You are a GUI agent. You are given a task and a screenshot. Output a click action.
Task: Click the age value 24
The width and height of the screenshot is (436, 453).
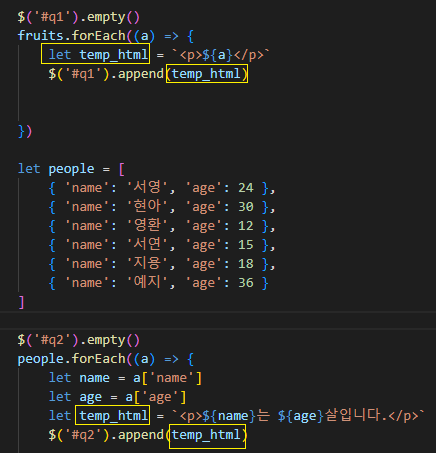(246, 188)
